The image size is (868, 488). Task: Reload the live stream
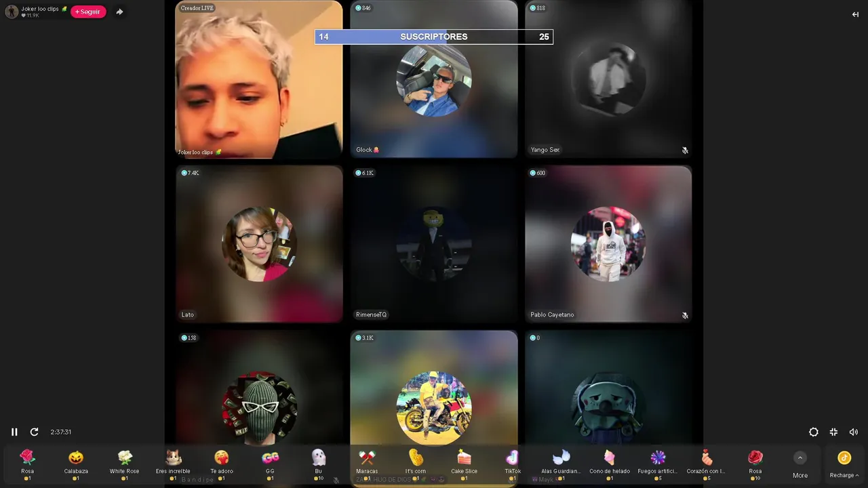(34, 432)
